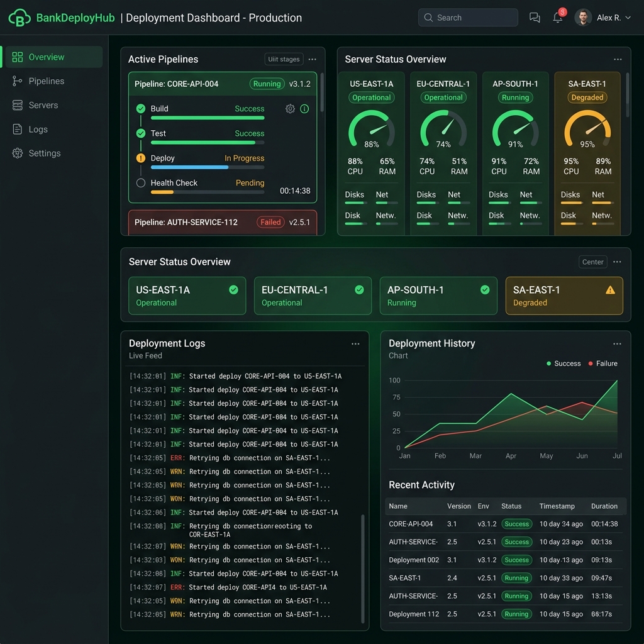Expand the Alex R. user menu chevron
The image size is (644, 644).
coord(628,18)
